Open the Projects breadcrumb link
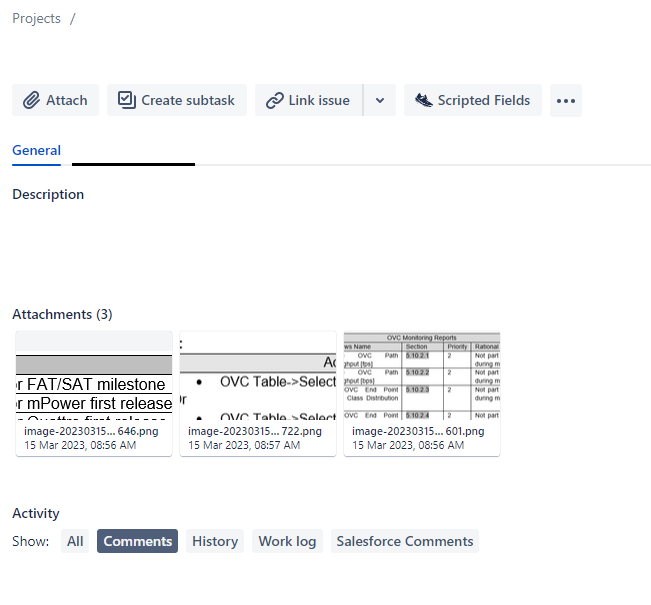The width and height of the screenshot is (651, 605). tap(36, 18)
